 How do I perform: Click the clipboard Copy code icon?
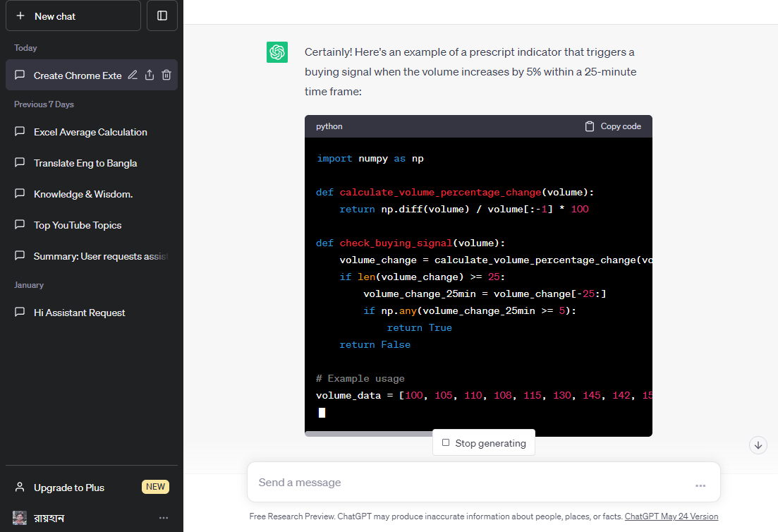coord(590,126)
